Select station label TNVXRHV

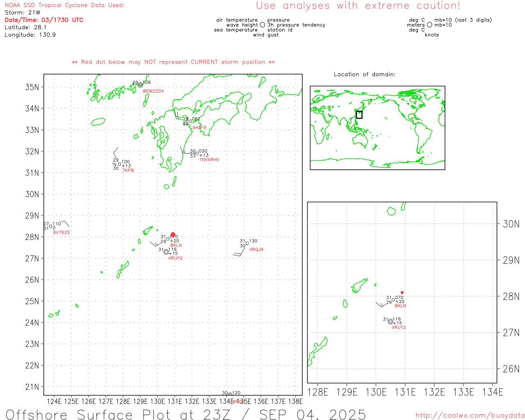tap(209, 160)
